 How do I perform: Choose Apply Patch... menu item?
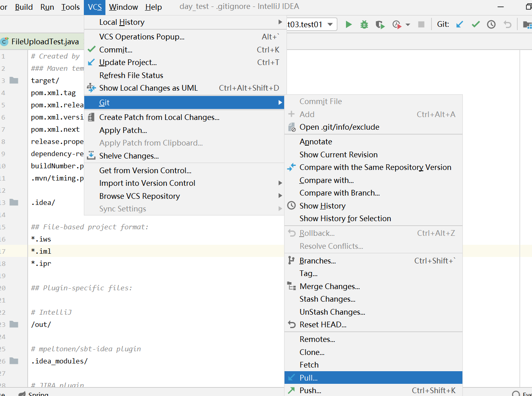coord(184,130)
